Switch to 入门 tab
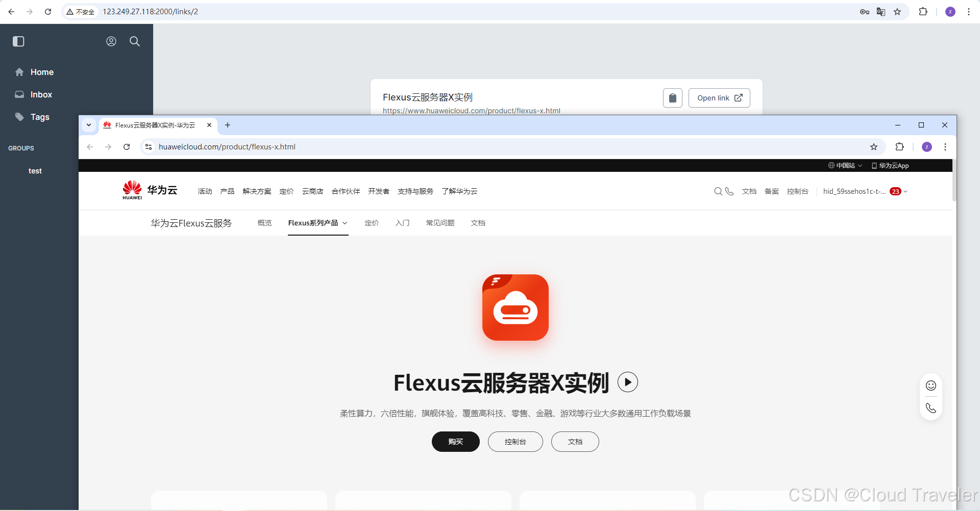 point(402,223)
